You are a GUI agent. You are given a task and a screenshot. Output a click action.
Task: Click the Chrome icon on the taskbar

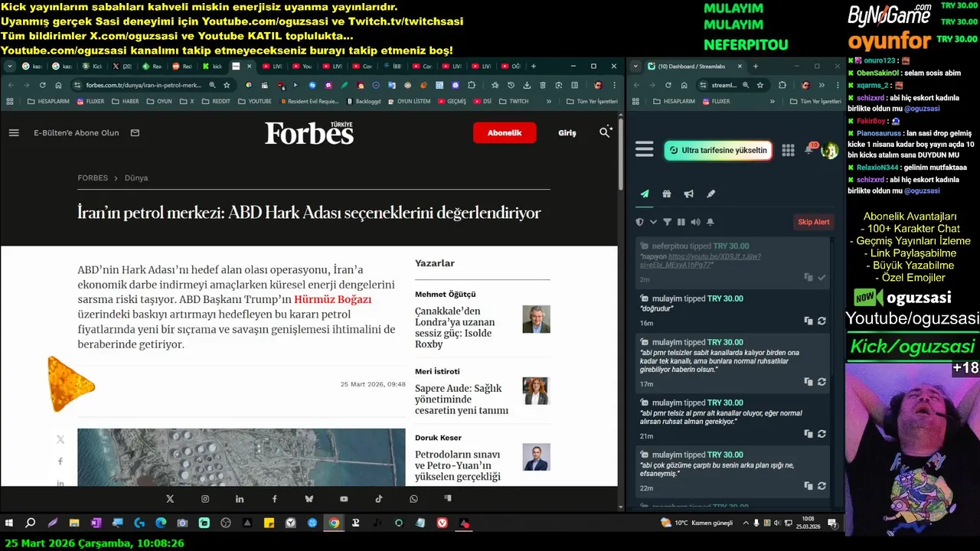[x=334, y=523]
